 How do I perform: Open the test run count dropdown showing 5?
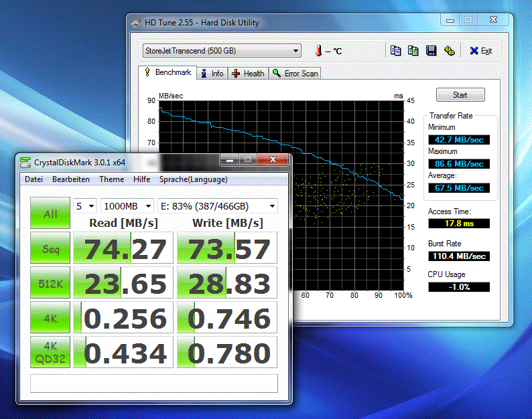[x=85, y=206]
